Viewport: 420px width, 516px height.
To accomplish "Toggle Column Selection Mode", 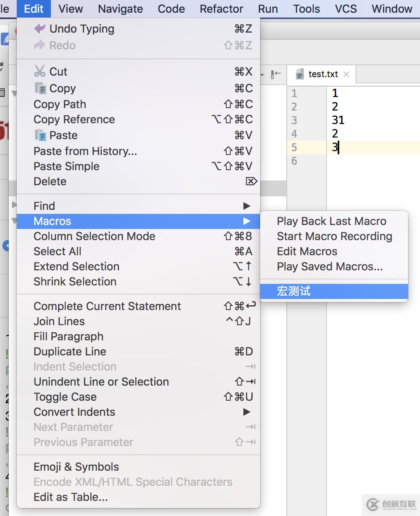I will point(138,236).
